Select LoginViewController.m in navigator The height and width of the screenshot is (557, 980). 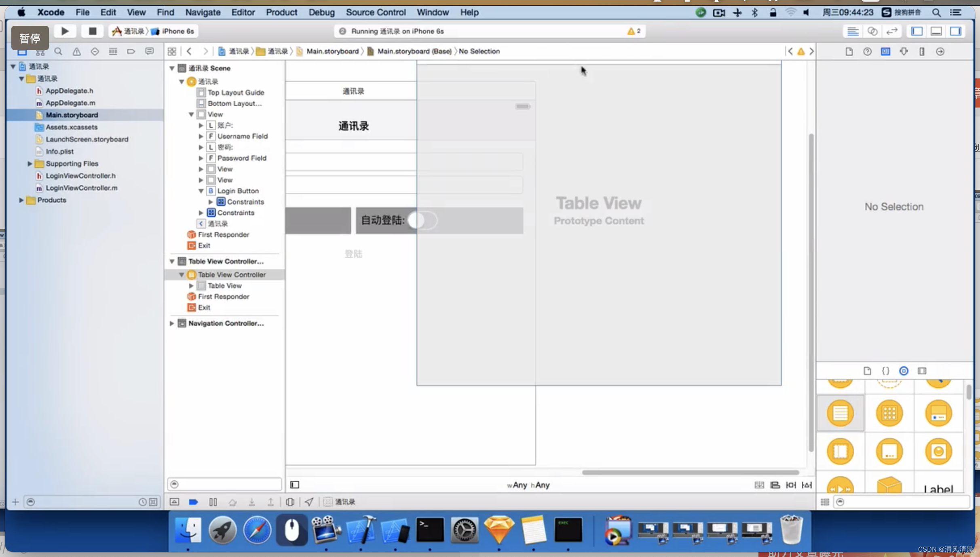tap(82, 188)
